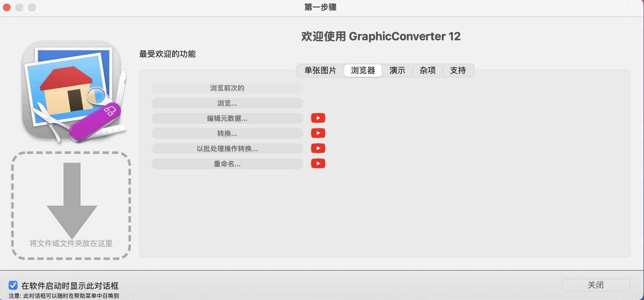Image resolution: width=644 pixels, height=300 pixels.
Task: Switch to the 单张图片 tab
Action: point(320,71)
